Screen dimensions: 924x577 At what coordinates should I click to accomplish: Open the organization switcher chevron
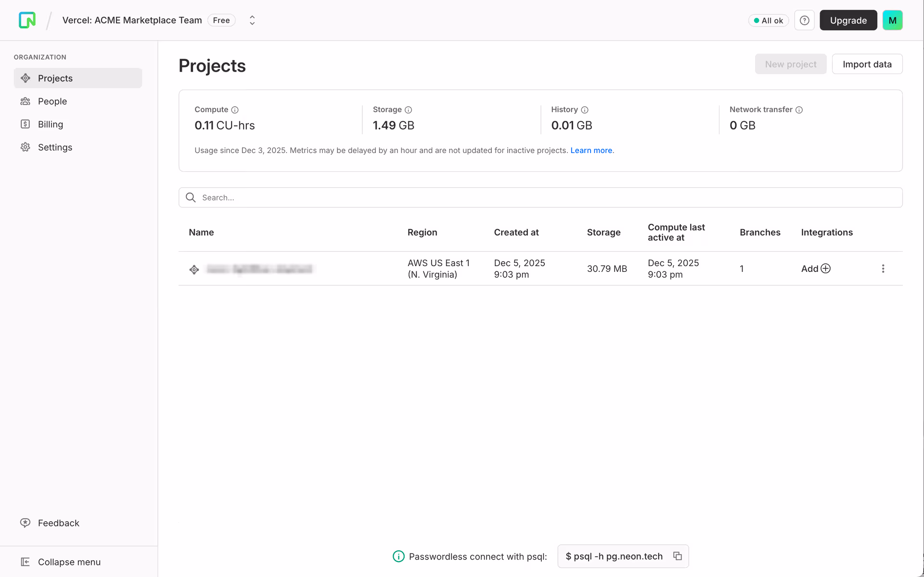[x=252, y=20]
